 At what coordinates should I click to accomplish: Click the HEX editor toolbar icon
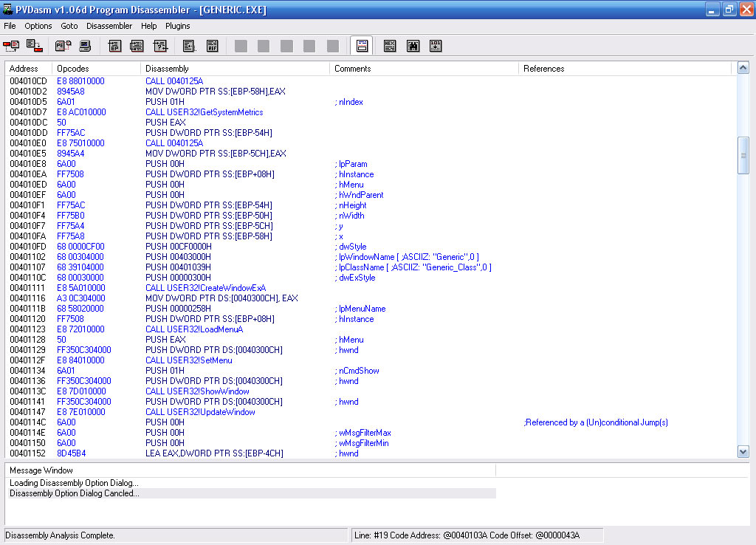(x=390, y=46)
